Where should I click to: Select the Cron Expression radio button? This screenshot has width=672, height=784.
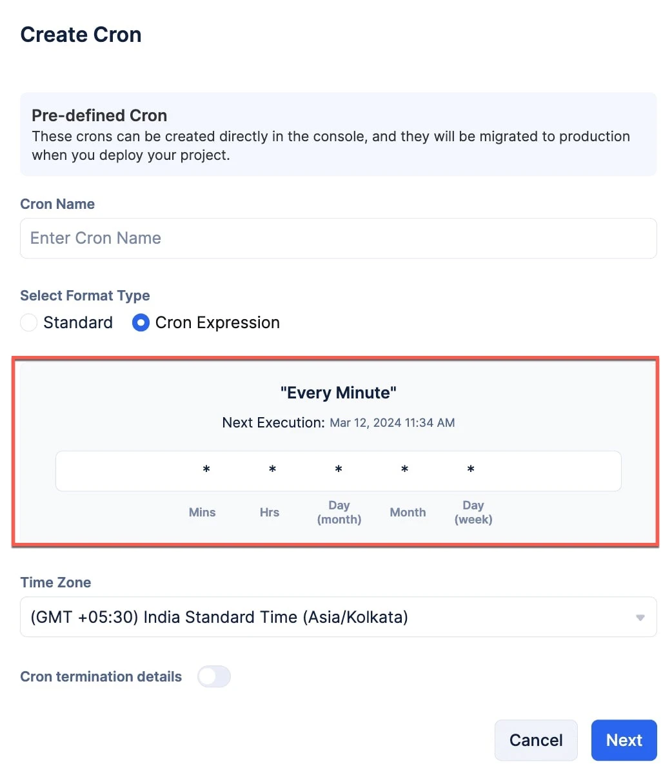point(141,322)
